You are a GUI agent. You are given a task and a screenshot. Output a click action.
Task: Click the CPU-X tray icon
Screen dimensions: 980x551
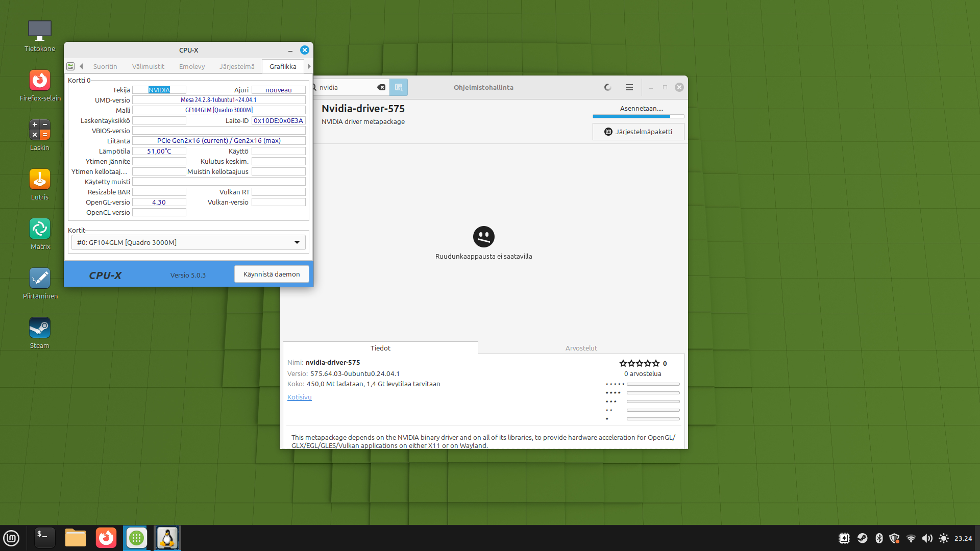pyautogui.click(x=844, y=538)
